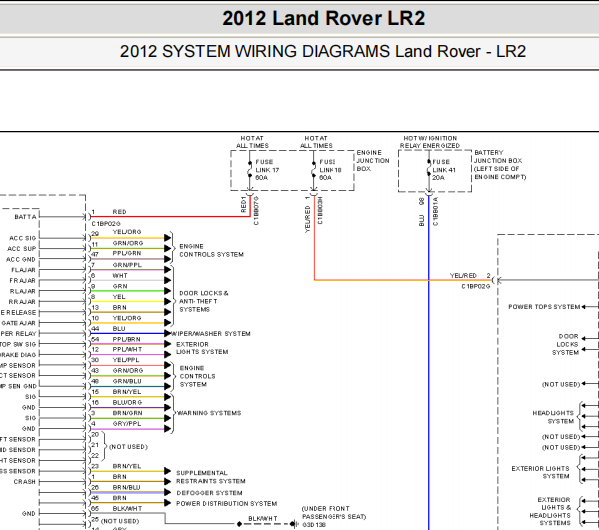Click the "PPL/WHT" wire label at pin 12
The image size is (599, 530).
tap(127, 349)
